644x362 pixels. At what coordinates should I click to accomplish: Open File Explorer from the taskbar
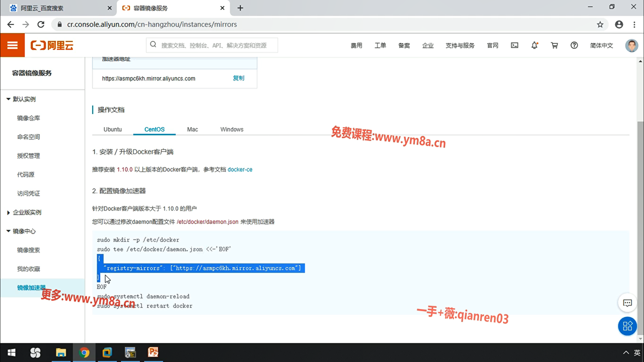61,353
